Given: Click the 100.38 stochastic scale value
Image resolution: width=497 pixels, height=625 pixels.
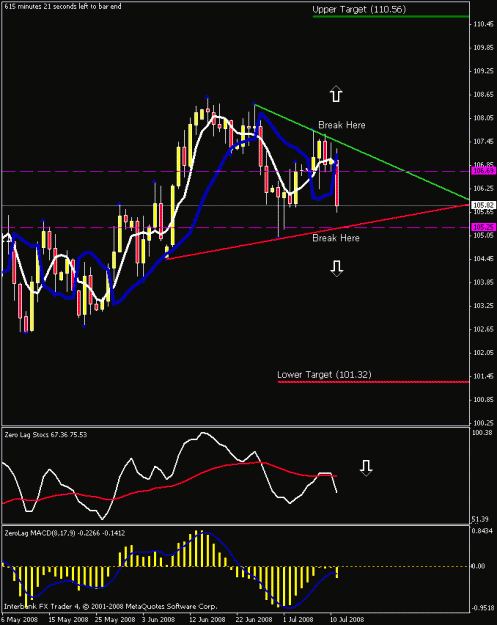Looking at the screenshot, I should tap(482, 432).
